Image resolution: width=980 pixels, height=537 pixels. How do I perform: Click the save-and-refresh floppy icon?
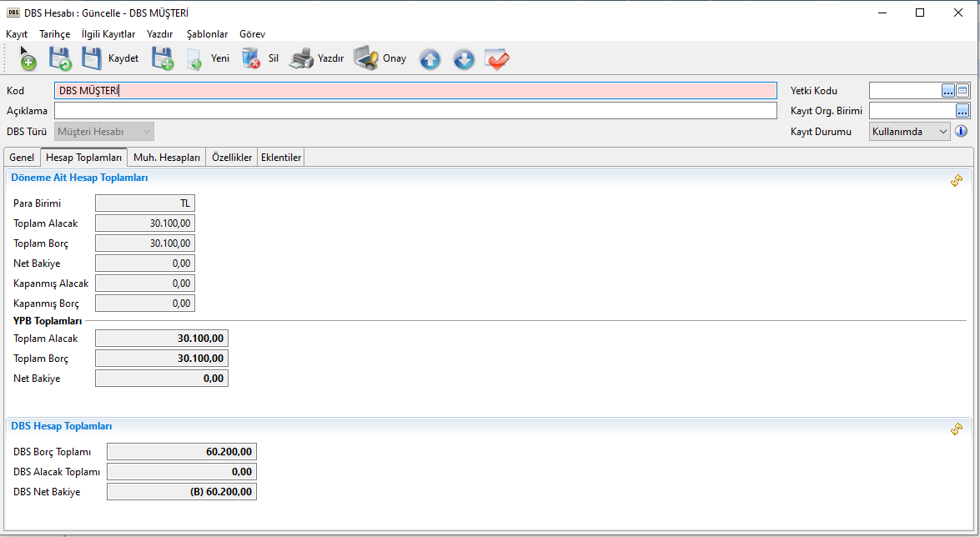[59, 59]
